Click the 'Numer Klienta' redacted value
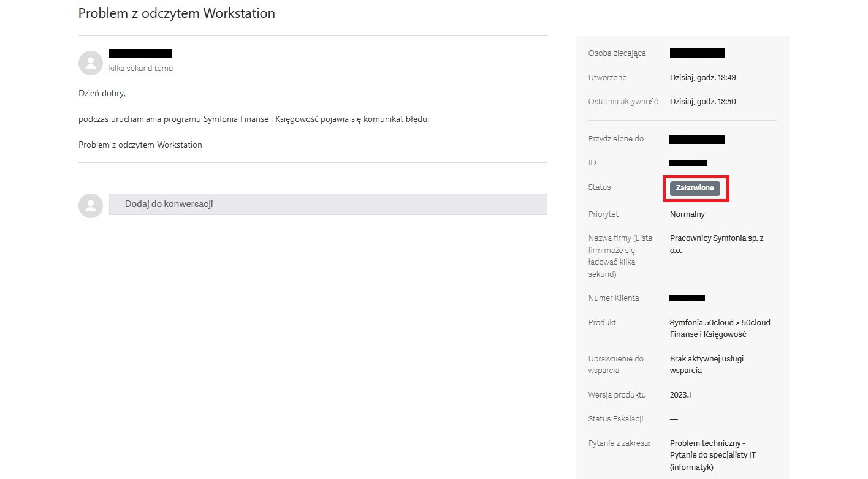This screenshot has width=868, height=479. click(x=687, y=298)
